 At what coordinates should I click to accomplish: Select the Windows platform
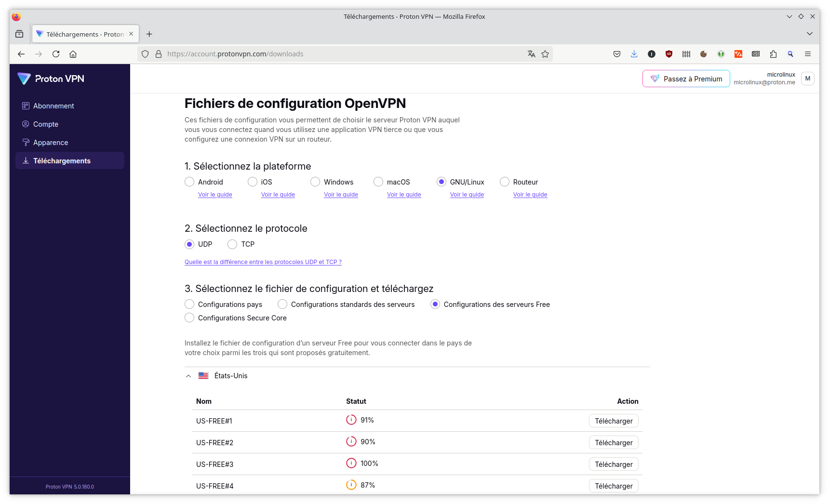(315, 182)
